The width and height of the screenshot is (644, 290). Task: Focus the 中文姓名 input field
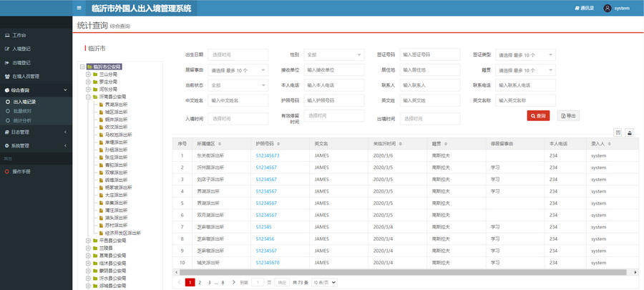pyautogui.click(x=238, y=101)
